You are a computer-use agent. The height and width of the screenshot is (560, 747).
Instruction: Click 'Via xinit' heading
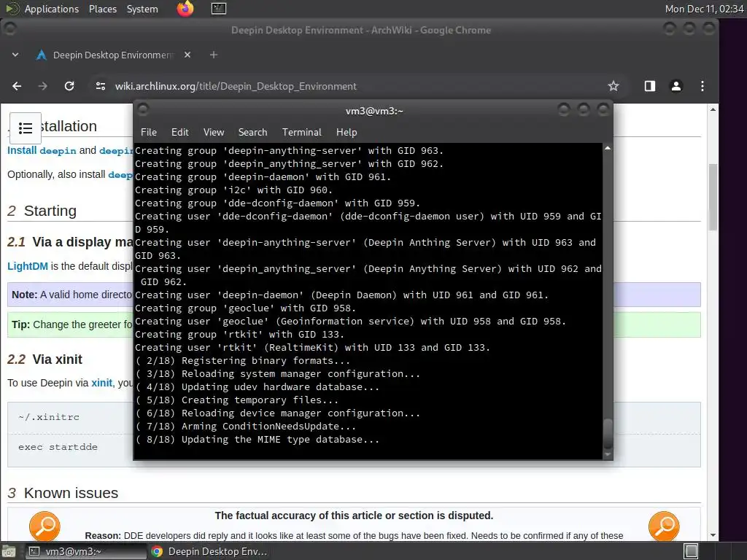point(57,359)
